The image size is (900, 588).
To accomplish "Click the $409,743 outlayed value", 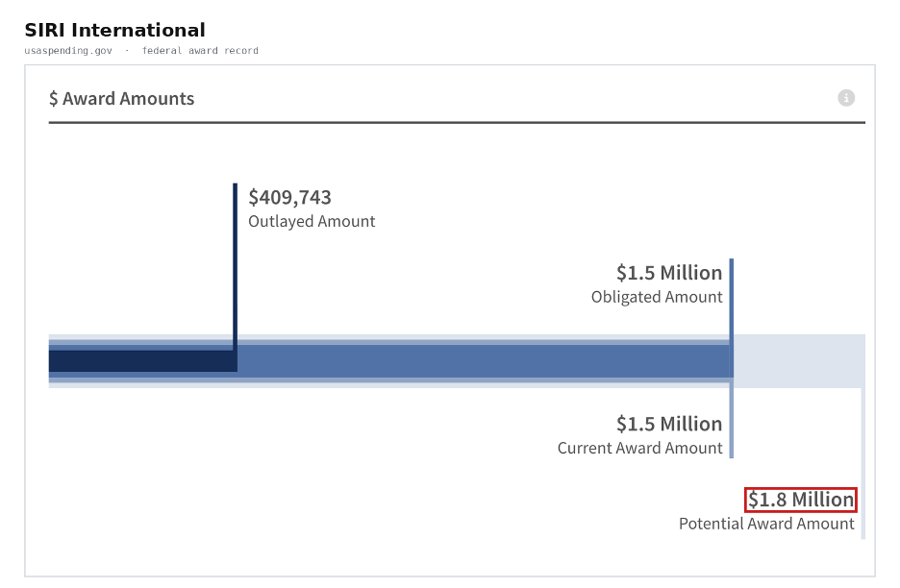I will (289, 197).
